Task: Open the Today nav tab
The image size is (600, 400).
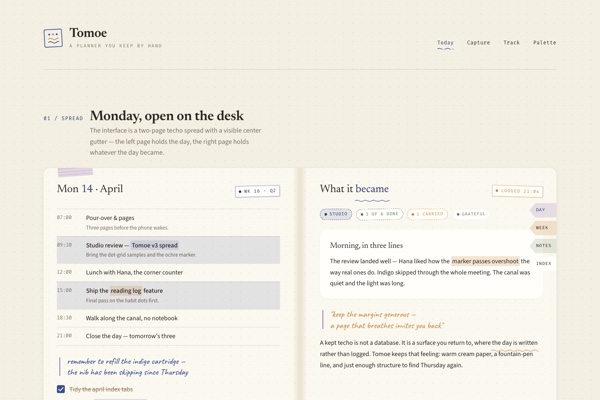Action: (445, 42)
